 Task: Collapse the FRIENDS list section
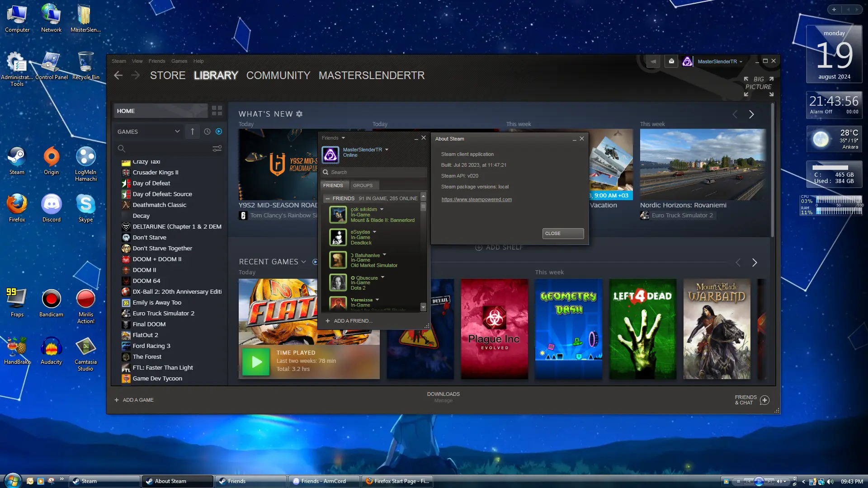[327, 198]
